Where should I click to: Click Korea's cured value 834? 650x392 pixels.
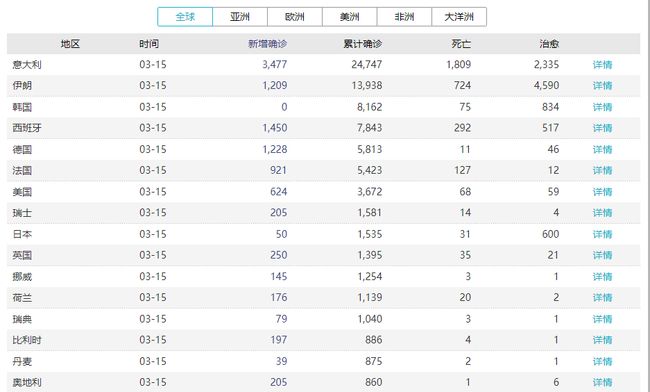pyautogui.click(x=551, y=107)
